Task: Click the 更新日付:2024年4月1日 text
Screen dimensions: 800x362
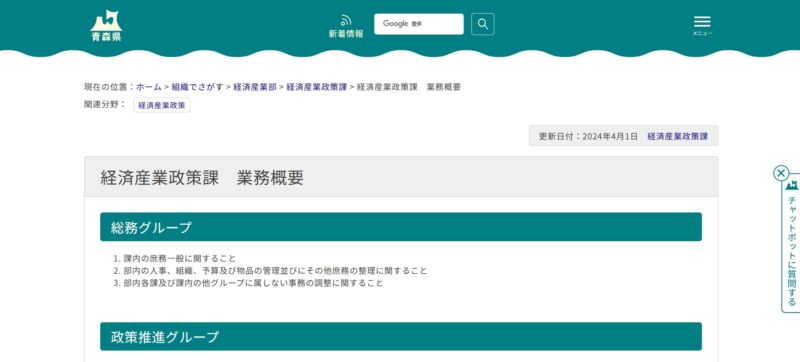Action: (x=588, y=137)
